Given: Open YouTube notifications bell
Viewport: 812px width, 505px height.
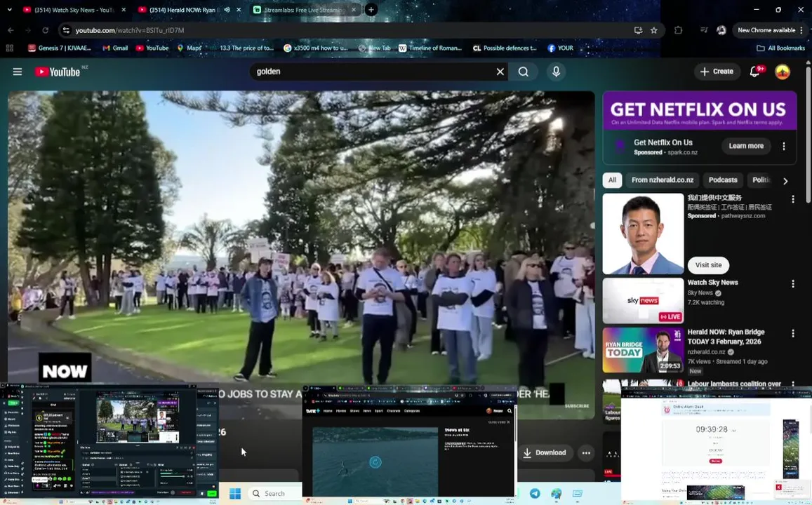Looking at the screenshot, I should pyautogui.click(x=755, y=72).
